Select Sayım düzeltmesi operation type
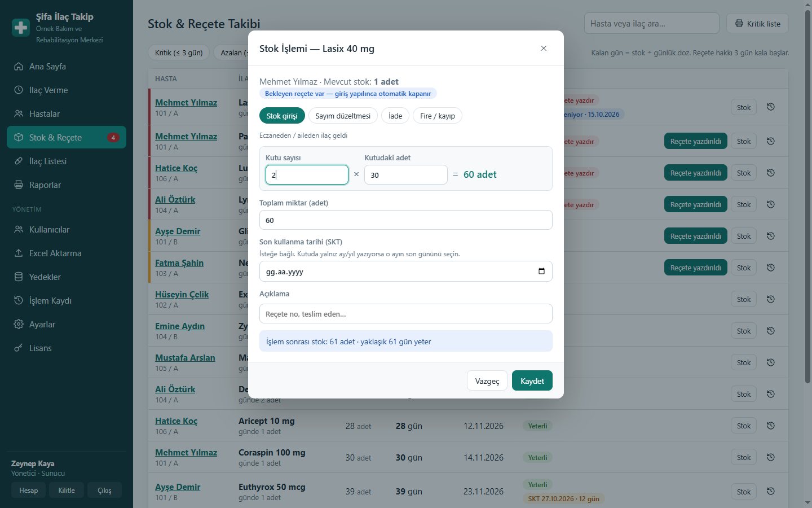Viewport: 812px width, 508px height. point(343,116)
